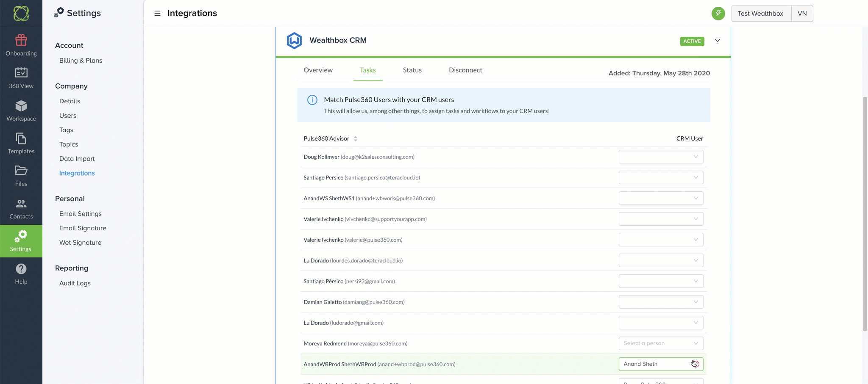Open Audit Logs
Screen dimensions: 868x384
pos(75,283)
